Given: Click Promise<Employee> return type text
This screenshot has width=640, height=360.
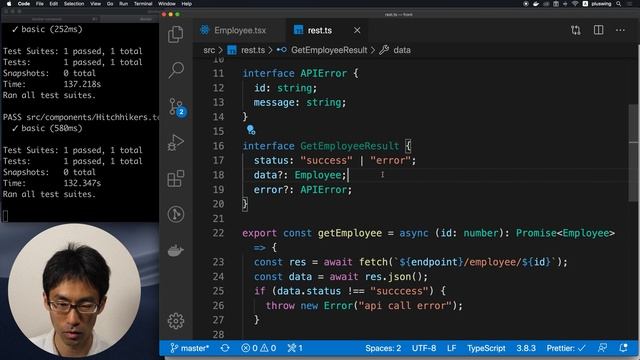Looking at the screenshot, I should (565, 233).
